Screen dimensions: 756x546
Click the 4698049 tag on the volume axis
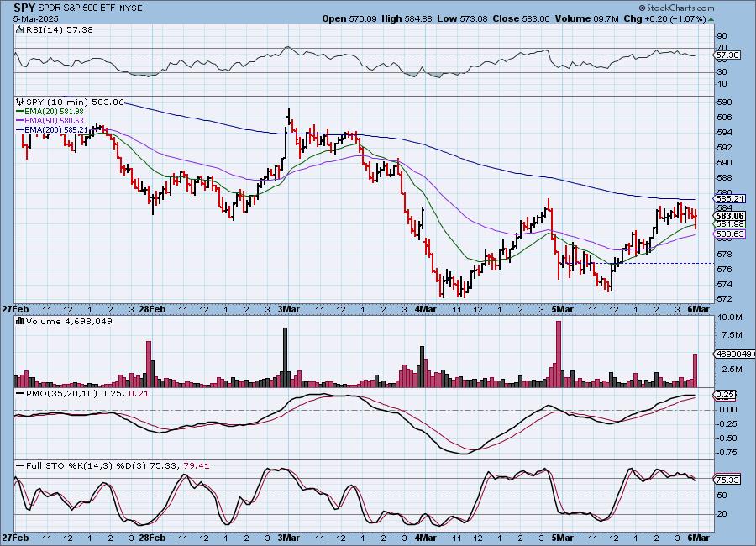(734, 354)
